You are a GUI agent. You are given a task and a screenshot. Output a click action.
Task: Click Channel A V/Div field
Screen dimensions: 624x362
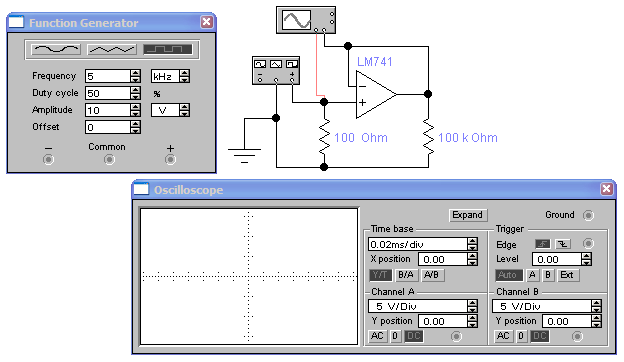[x=418, y=306]
